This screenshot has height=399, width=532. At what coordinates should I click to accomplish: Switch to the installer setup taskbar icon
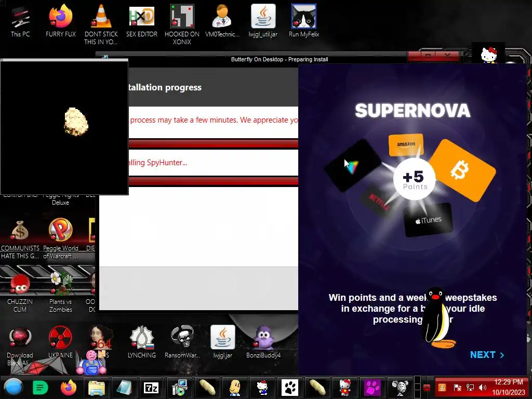pos(179,387)
